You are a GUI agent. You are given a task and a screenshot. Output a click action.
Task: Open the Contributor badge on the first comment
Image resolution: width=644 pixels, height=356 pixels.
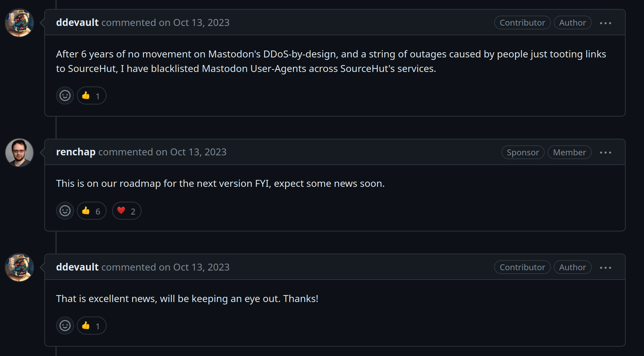click(x=522, y=22)
